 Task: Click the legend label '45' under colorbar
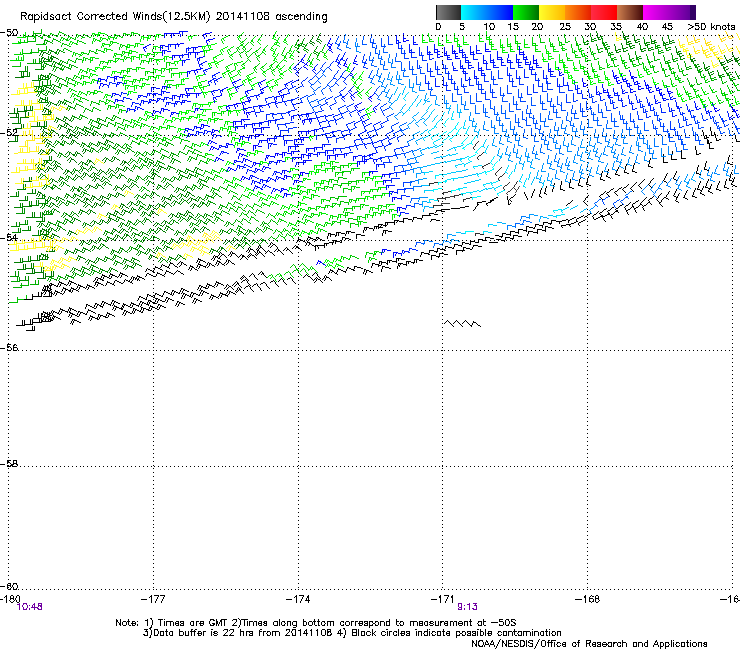point(667,27)
